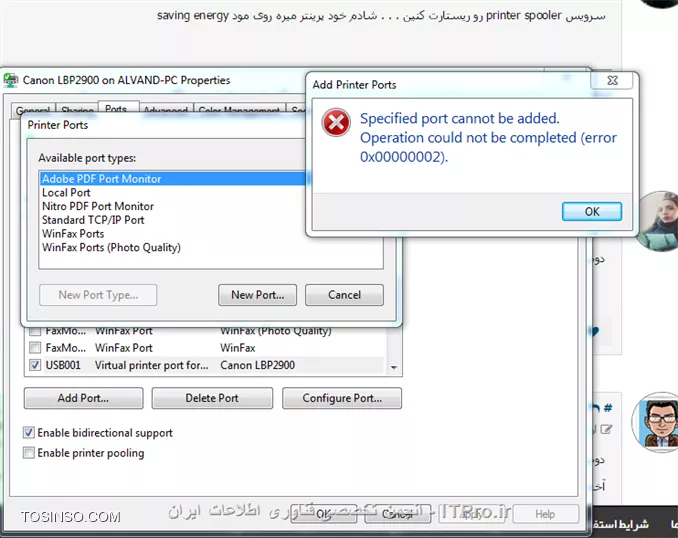Click the printer icon in Properties title bar
Image resolution: width=678 pixels, height=538 pixels.
pos(10,80)
